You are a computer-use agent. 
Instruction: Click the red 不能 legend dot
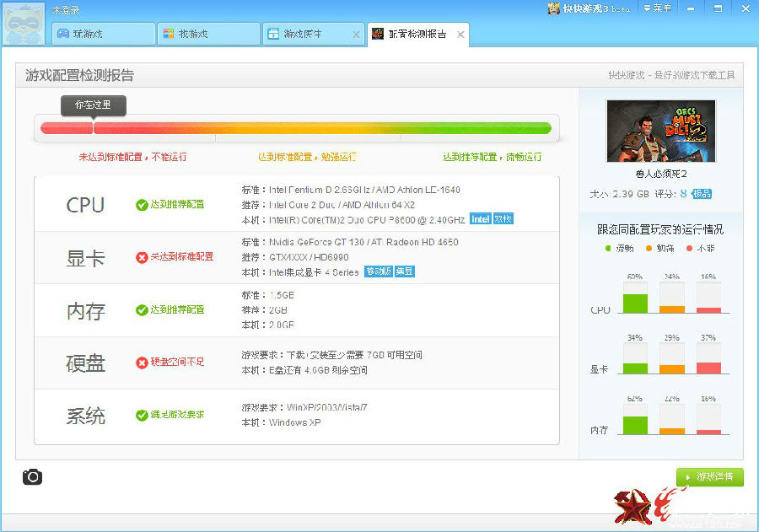point(689,249)
